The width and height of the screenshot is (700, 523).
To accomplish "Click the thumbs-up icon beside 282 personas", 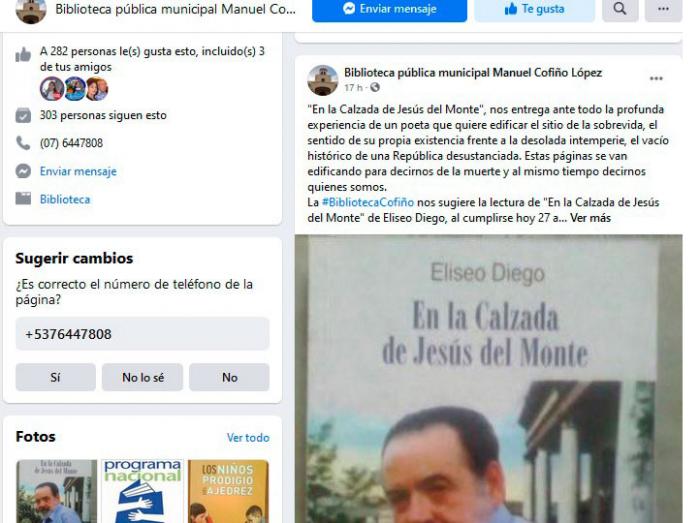I will [23, 55].
